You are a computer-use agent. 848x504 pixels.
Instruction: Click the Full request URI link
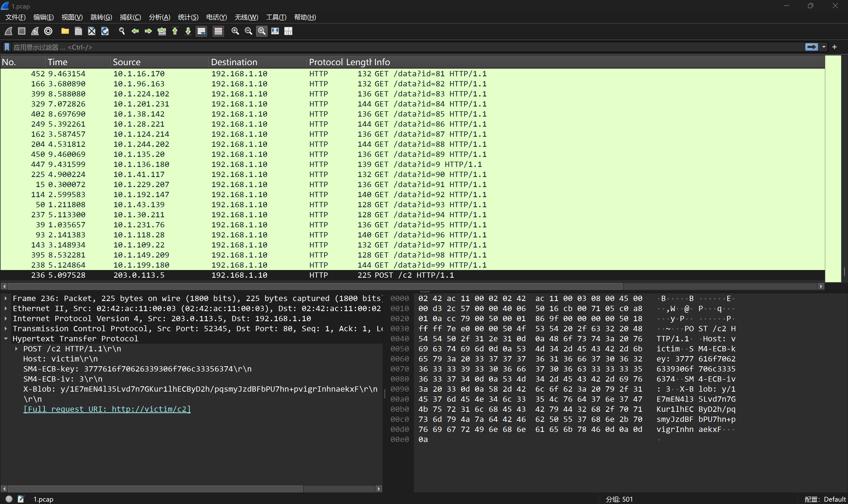107,409
